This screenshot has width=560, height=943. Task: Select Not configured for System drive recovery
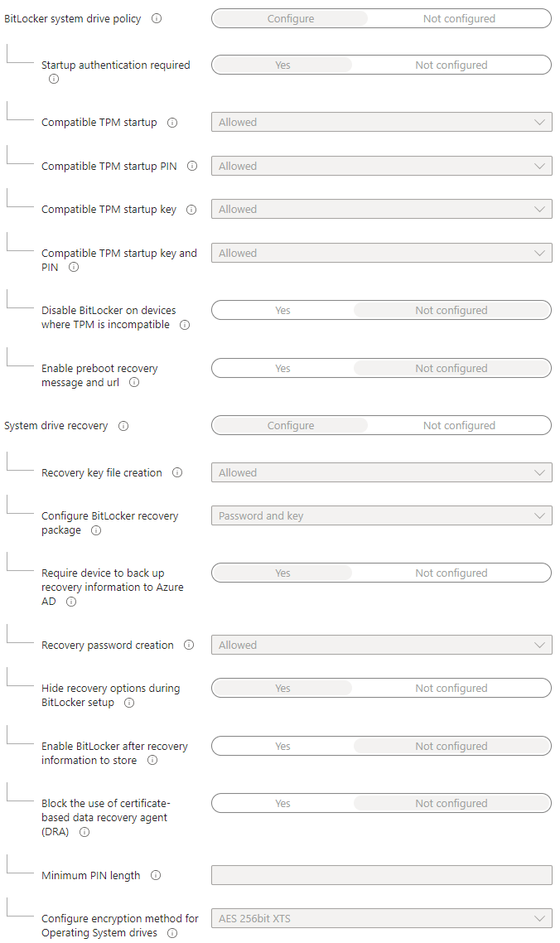[x=459, y=426]
